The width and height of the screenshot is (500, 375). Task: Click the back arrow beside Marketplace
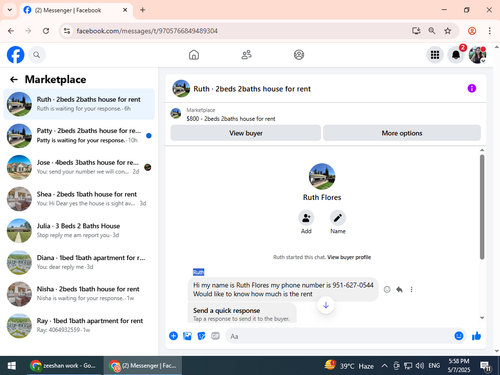(14, 79)
